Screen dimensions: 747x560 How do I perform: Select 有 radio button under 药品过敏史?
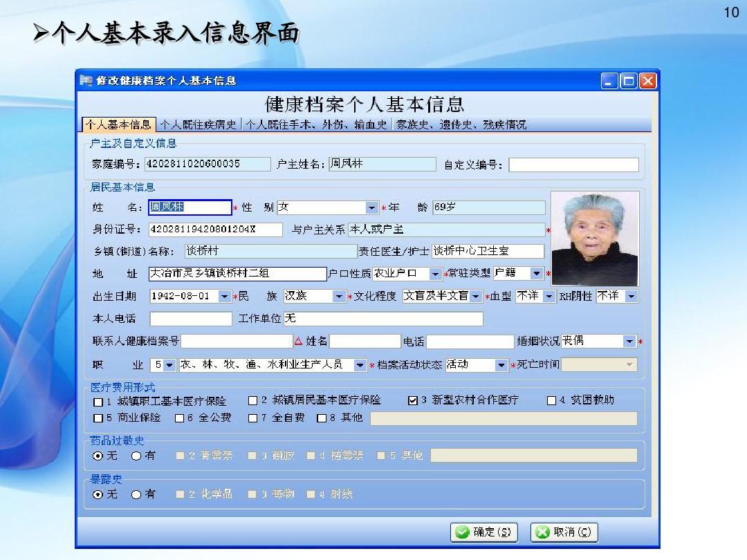(137, 456)
